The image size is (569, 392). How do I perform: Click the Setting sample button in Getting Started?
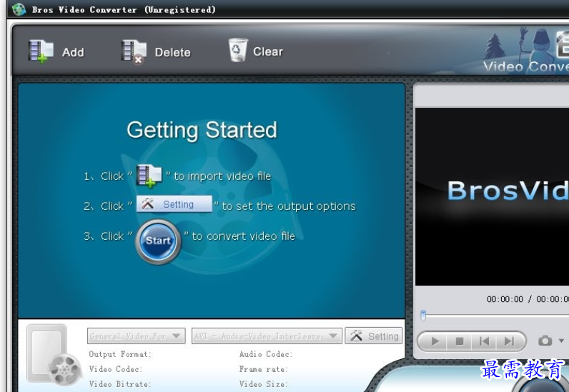(x=174, y=204)
